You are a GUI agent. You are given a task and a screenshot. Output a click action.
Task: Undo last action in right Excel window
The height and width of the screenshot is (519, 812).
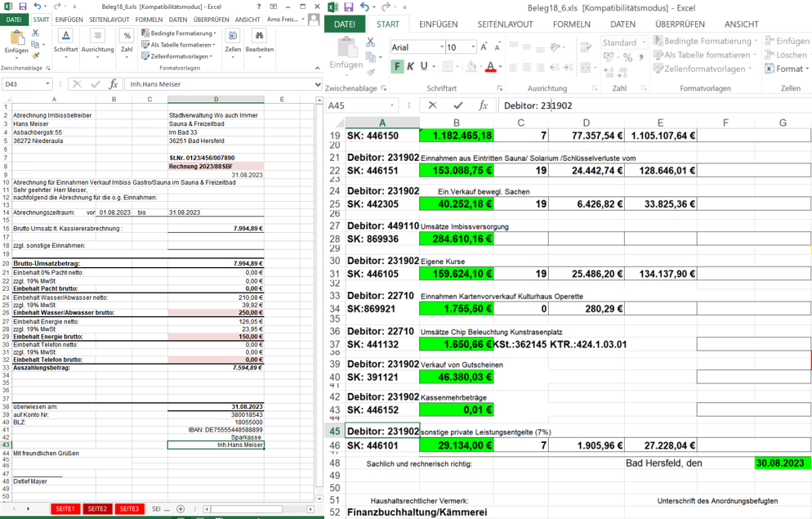364,7
